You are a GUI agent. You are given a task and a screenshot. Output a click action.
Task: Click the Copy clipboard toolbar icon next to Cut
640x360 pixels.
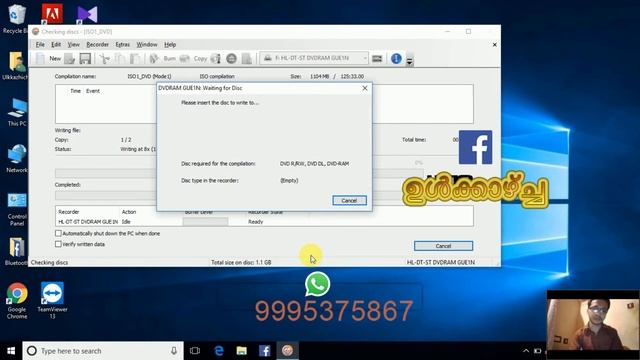pos(120,59)
